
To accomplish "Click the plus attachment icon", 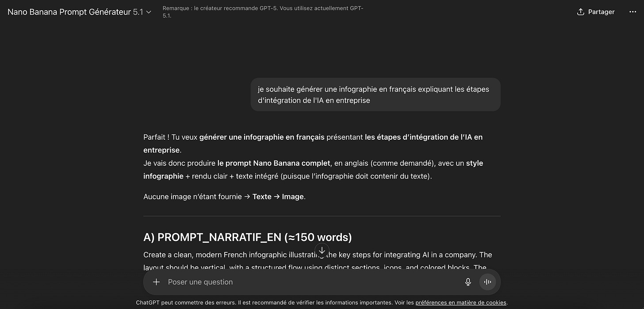I will (x=156, y=282).
